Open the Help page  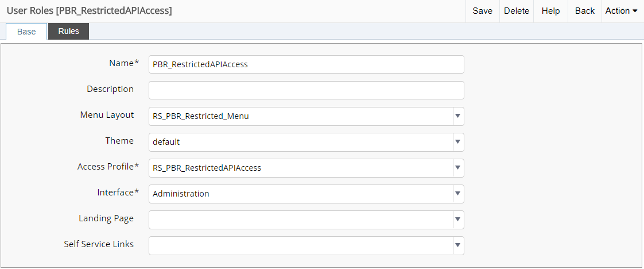click(550, 11)
